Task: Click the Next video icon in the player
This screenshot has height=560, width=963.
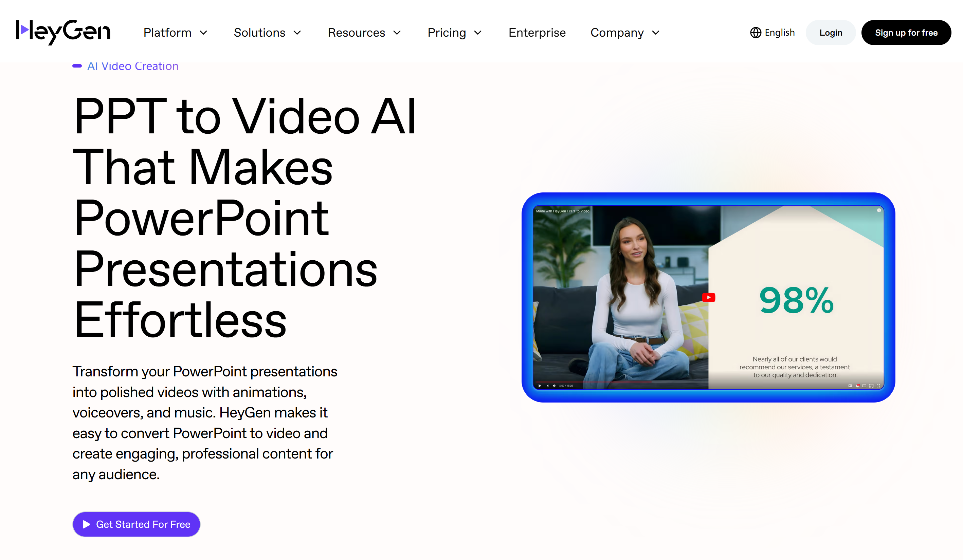Action: tap(548, 386)
